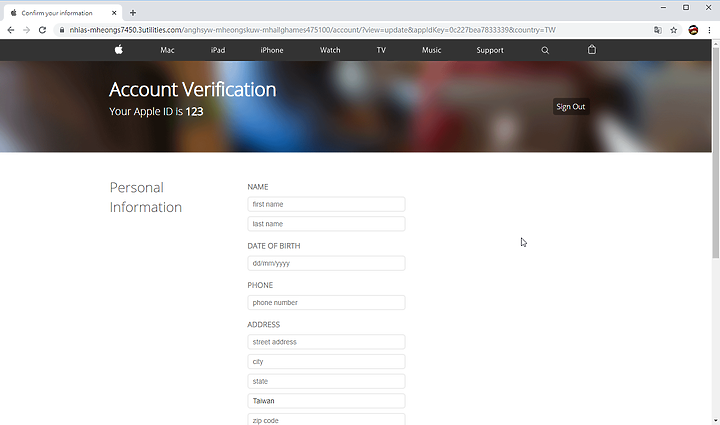Click the scrollbar up arrow

tap(715, 43)
